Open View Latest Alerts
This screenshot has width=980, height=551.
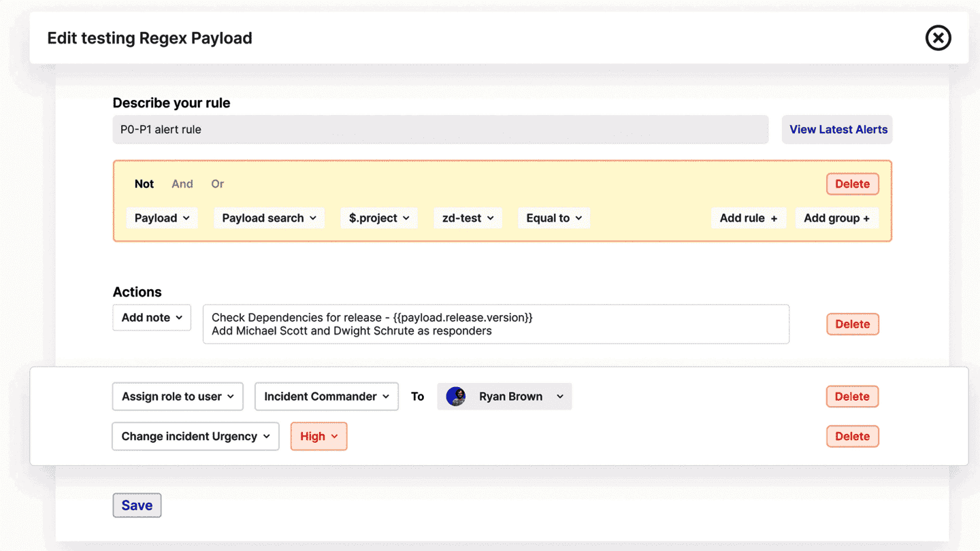click(838, 129)
